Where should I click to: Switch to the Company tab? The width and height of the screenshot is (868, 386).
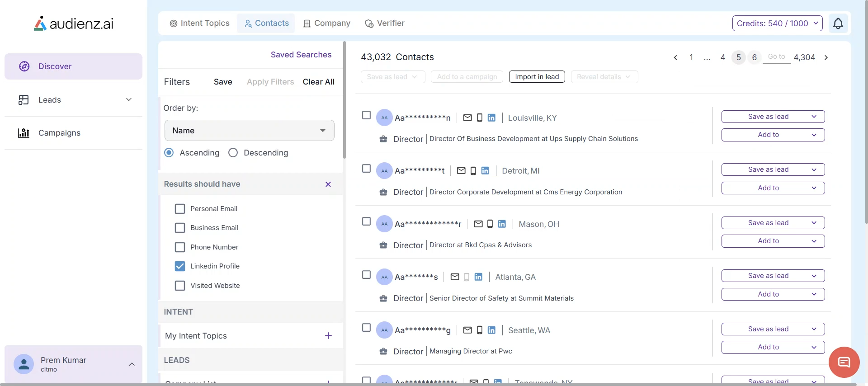point(327,23)
